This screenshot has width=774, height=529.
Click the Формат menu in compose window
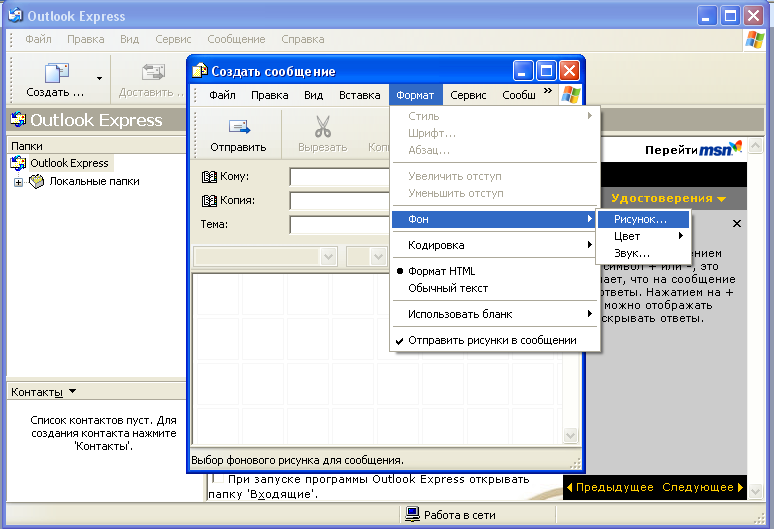(x=415, y=95)
